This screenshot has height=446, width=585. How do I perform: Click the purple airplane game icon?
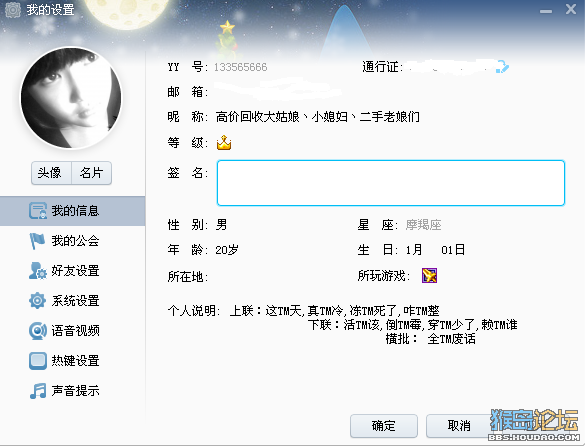[x=429, y=276]
